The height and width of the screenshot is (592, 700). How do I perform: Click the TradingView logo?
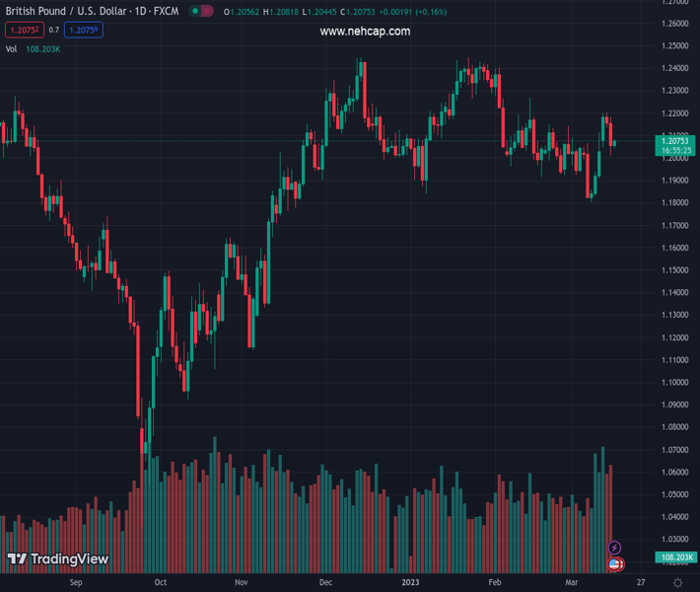click(57, 559)
